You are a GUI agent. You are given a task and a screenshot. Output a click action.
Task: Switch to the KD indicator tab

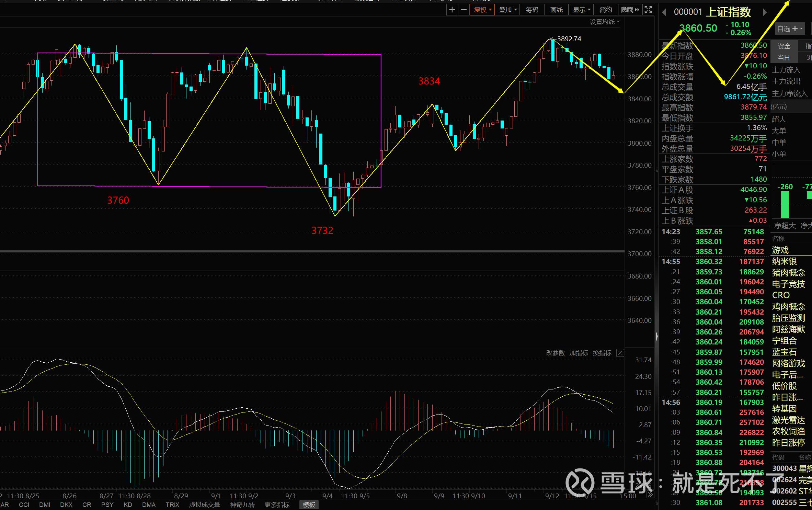(128, 505)
